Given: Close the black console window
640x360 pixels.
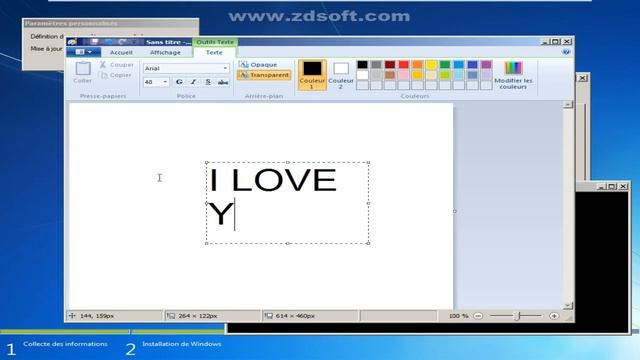Looking at the screenshot, I should click(x=623, y=187).
